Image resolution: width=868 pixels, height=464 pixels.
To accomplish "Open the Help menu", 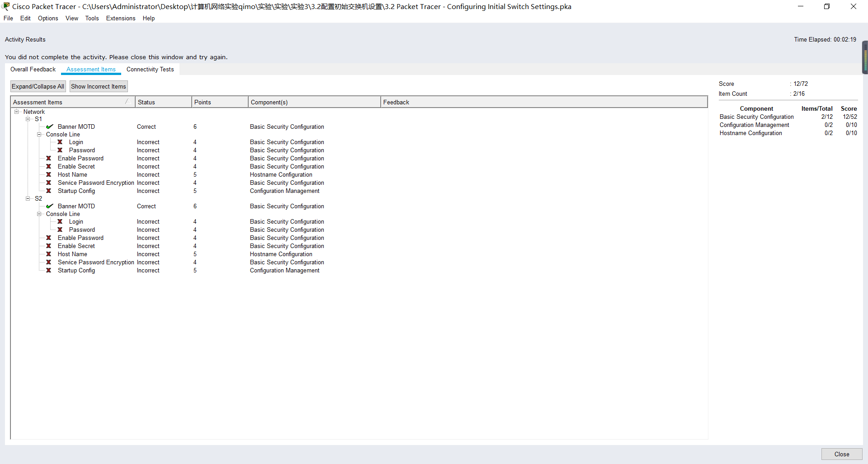I will (149, 18).
